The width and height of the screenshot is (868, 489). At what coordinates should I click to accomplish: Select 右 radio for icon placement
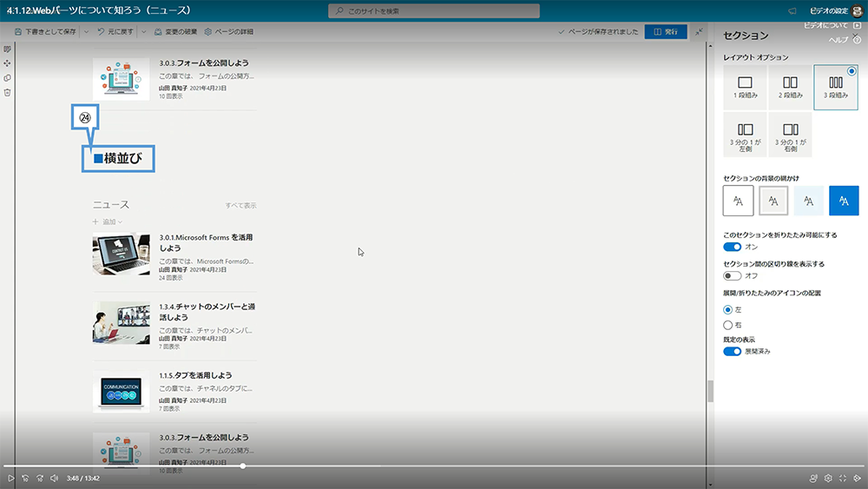click(x=728, y=325)
